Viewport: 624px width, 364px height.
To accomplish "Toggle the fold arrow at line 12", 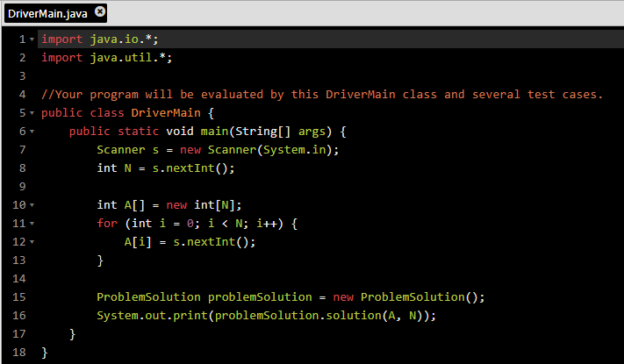I will pyautogui.click(x=32, y=242).
